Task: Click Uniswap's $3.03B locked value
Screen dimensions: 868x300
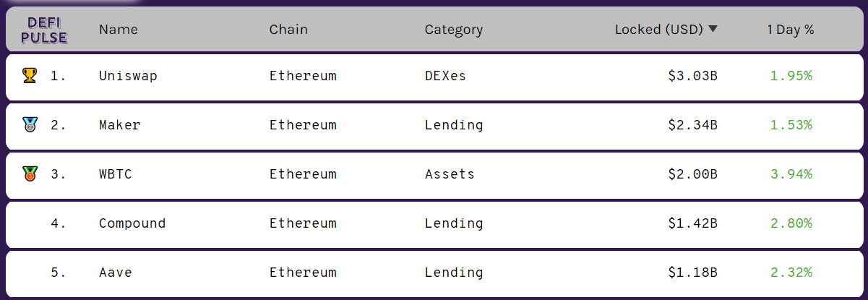Action: pos(692,76)
